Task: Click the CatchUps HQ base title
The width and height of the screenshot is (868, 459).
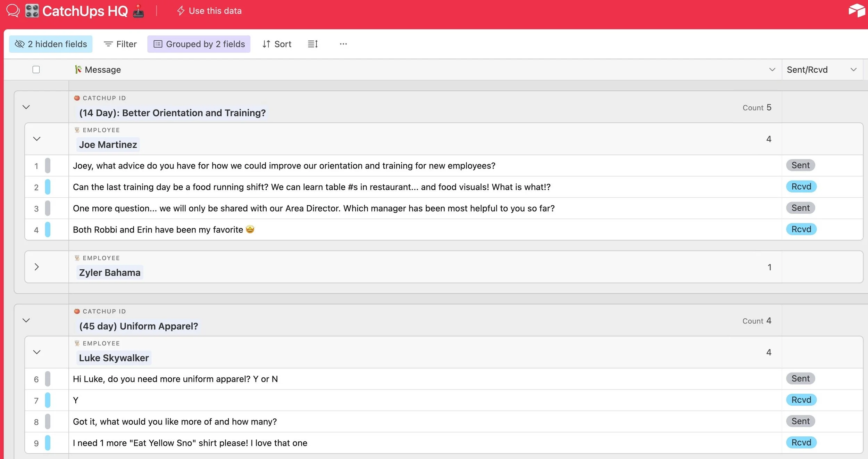Action: (x=85, y=11)
